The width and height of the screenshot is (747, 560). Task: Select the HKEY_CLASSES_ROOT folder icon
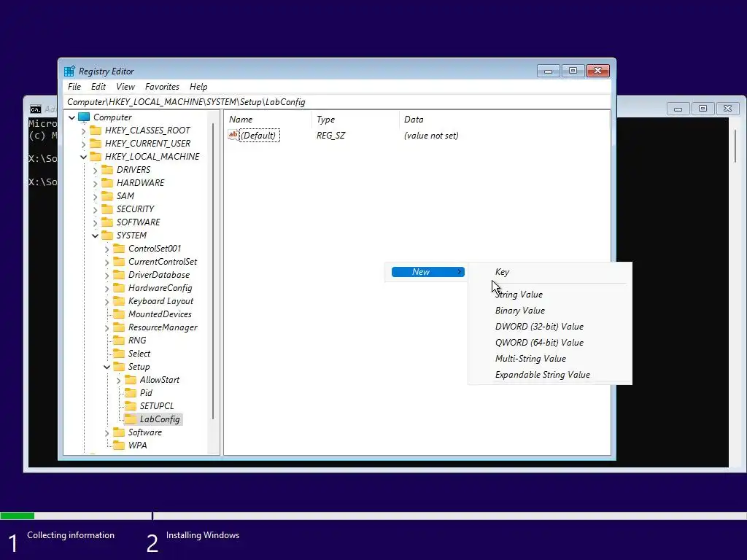(x=96, y=131)
